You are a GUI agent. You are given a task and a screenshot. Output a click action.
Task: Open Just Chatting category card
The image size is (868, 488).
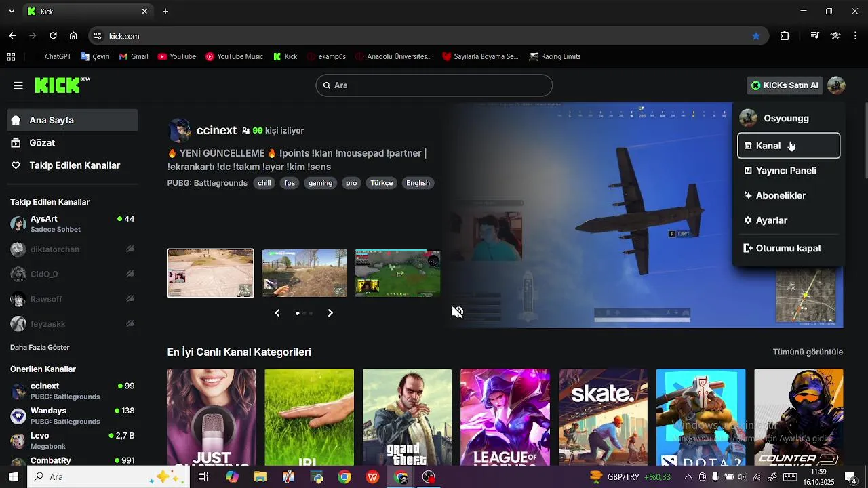[x=212, y=417]
